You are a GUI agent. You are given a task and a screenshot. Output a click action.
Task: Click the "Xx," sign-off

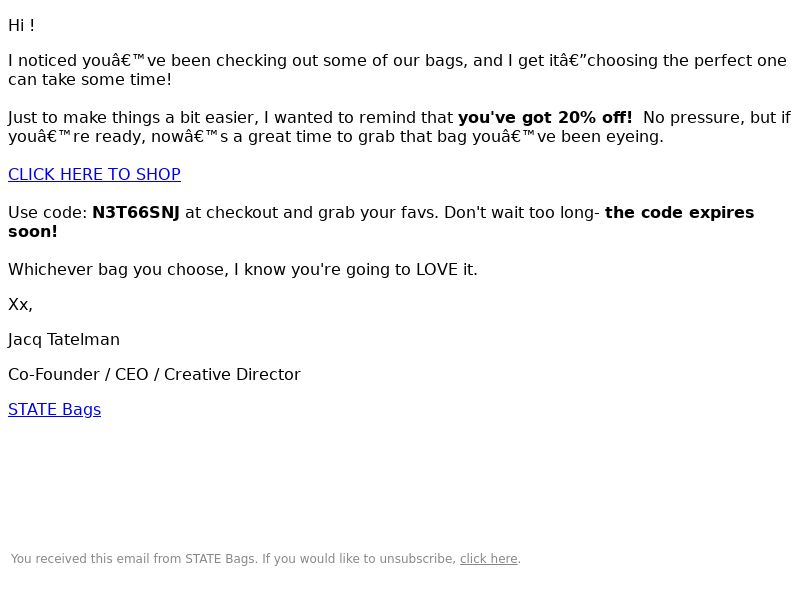click(20, 305)
